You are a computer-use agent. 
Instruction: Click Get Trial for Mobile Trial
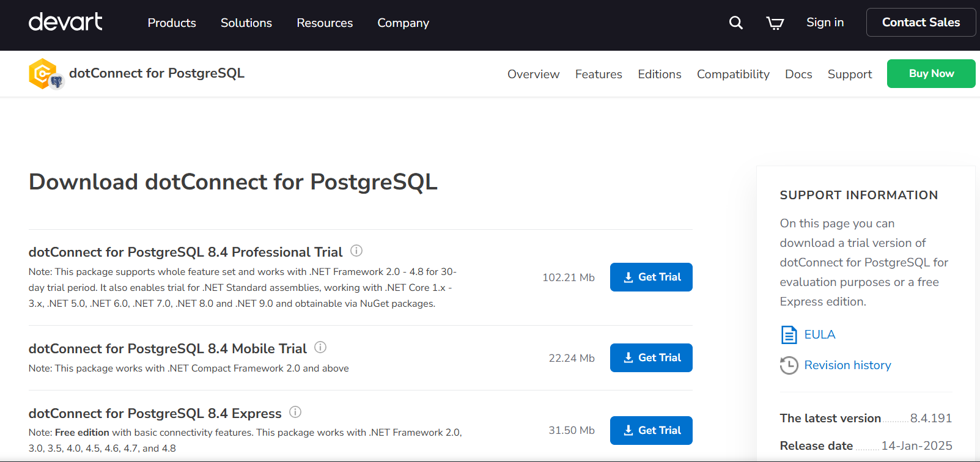(x=651, y=358)
